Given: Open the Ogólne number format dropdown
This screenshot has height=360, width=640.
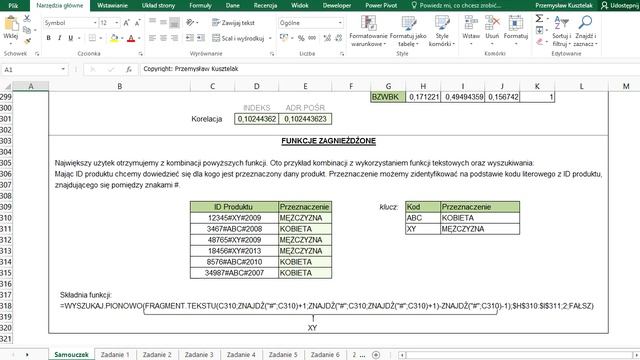Looking at the screenshot, I should (x=340, y=23).
